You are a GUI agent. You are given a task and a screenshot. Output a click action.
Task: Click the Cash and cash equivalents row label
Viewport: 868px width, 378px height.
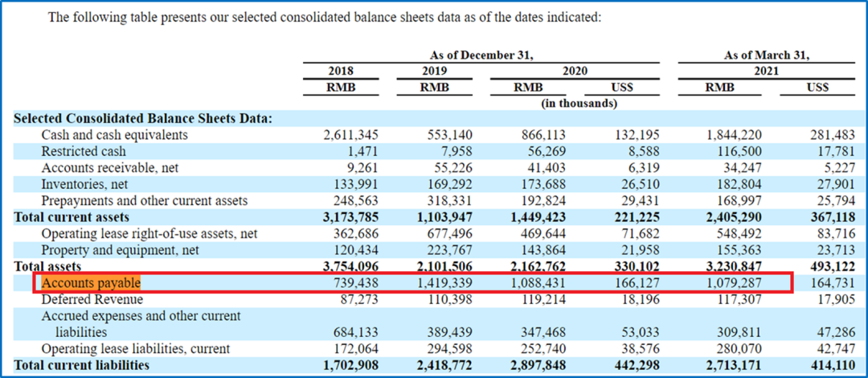pos(114,135)
